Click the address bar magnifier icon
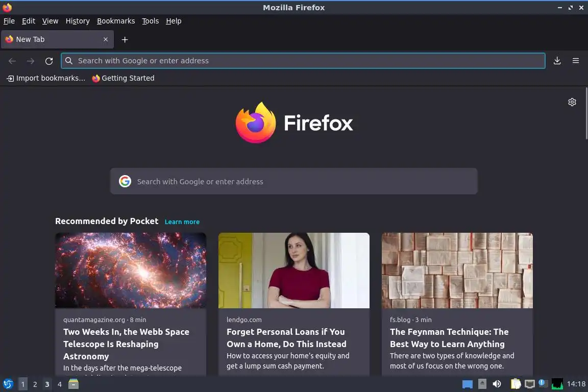This screenshot has width=588, height=392. 68,61
